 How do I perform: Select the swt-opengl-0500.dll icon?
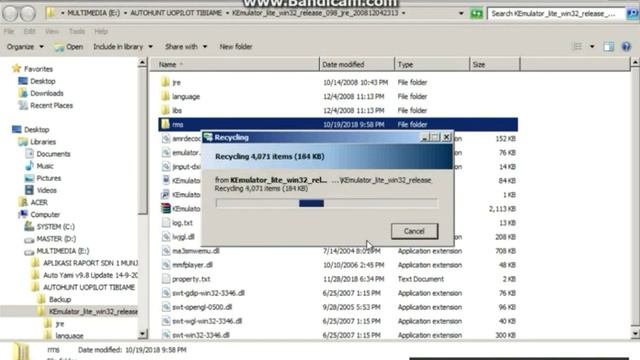[x=166, y=307]
